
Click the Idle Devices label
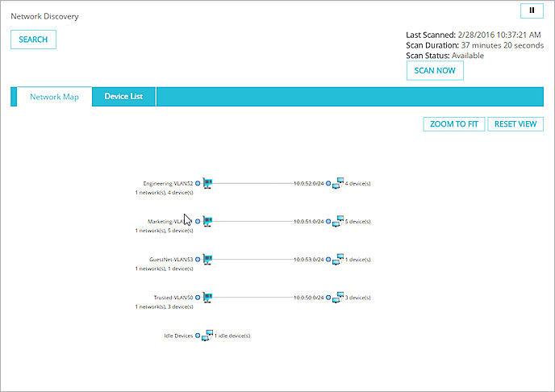178,336
